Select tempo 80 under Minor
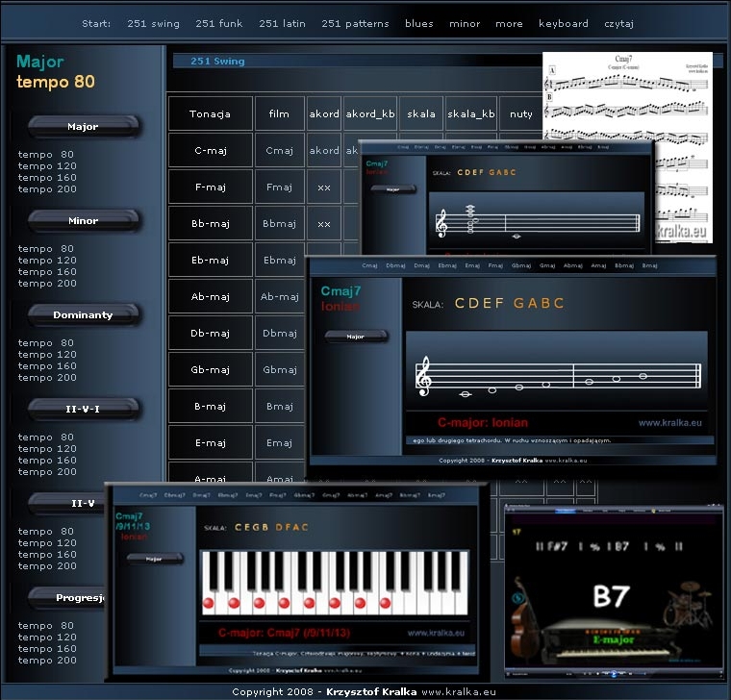Image resolution: width=731 pixels, height=700 pixels. pyautogui.click(x=46, y=248)
